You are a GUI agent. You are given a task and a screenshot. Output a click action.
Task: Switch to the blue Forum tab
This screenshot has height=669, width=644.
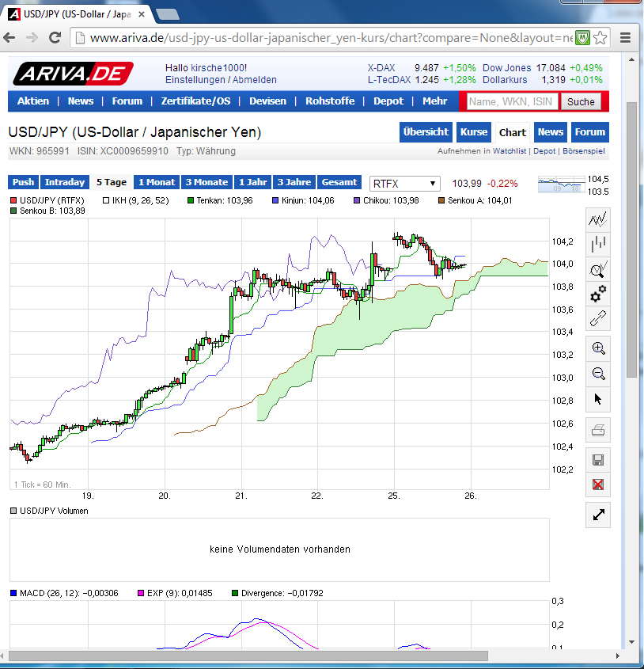click(x=590, y=132)
